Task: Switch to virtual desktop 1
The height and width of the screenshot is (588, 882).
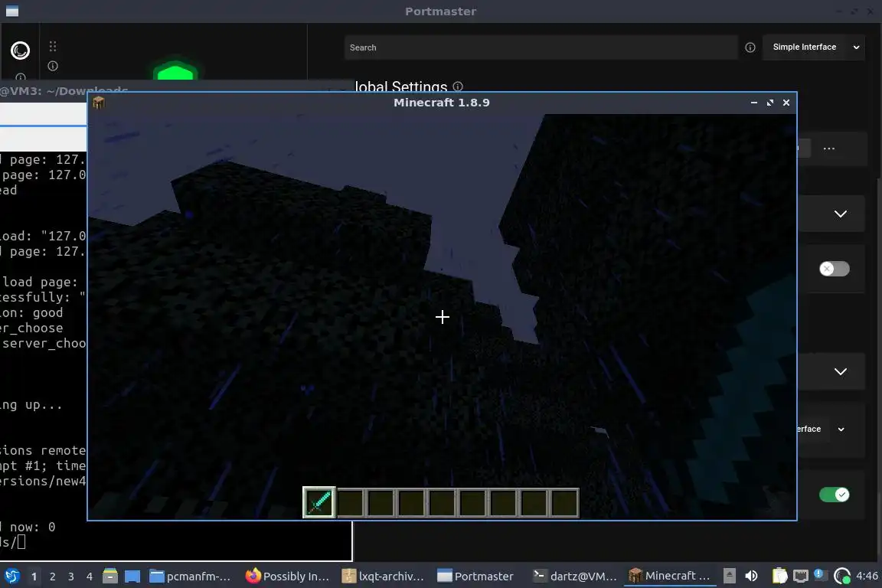Action: [34, 577]
